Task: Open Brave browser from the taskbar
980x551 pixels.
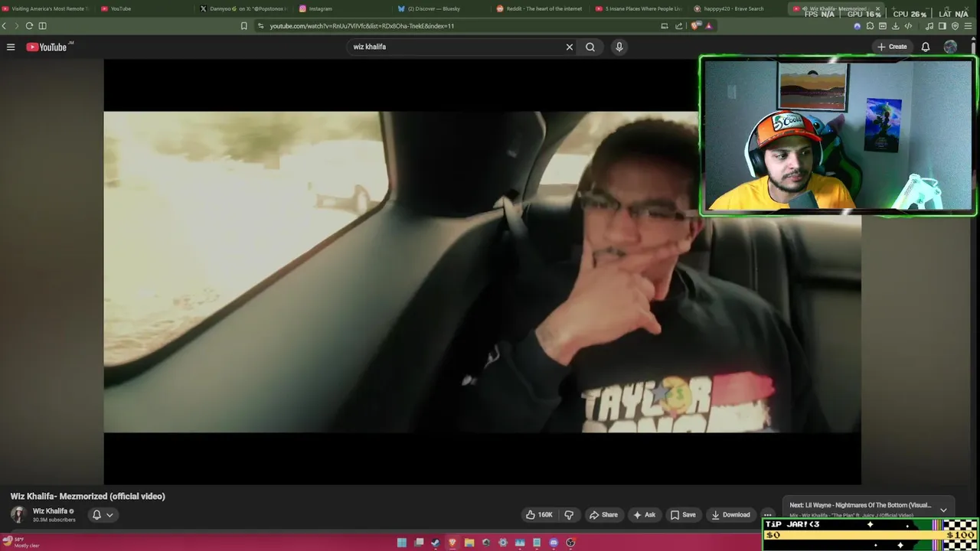Action: pyautogui.click(x=452, y=543)
